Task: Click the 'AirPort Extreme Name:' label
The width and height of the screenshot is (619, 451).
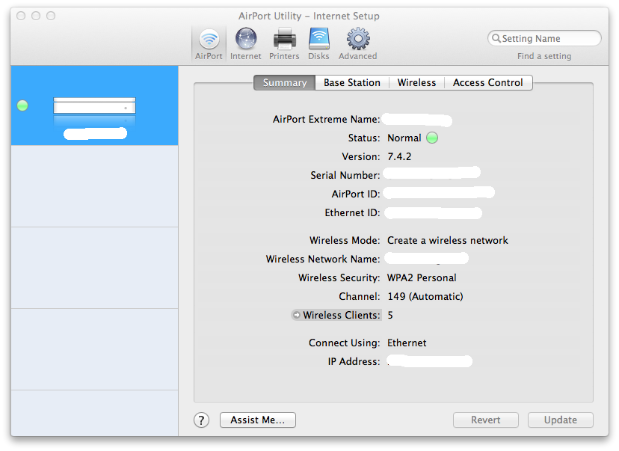Action: click(326, 119)
